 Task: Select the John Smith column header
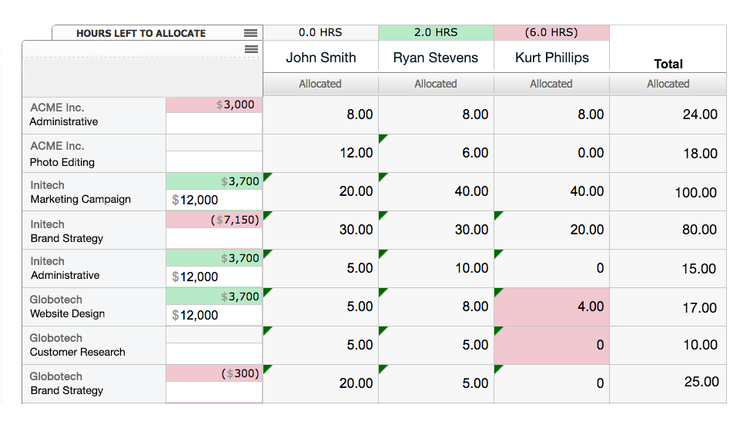[320, 57]
